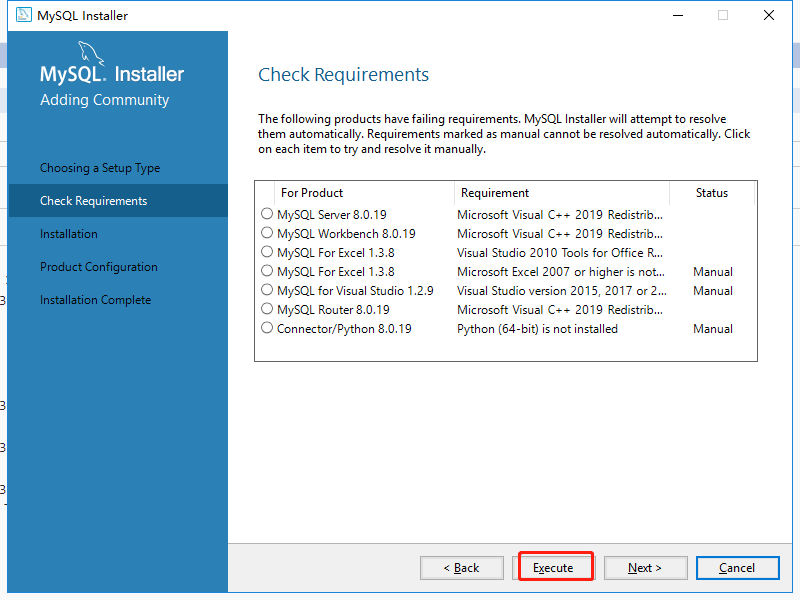The image size is (800, 600).
Task: Click Manual status for Microsoft Excel 2007 row
Action: (713, 272)
